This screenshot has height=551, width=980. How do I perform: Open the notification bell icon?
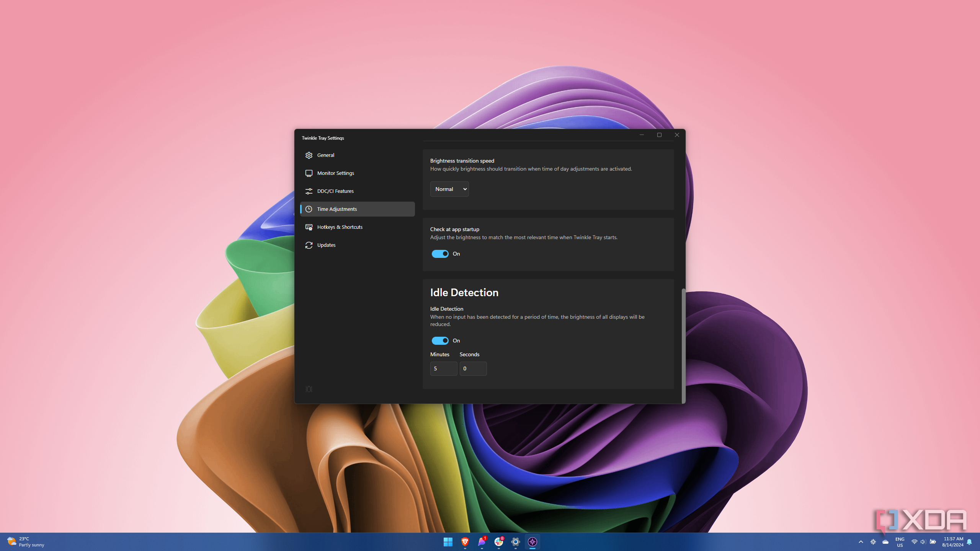969,542
